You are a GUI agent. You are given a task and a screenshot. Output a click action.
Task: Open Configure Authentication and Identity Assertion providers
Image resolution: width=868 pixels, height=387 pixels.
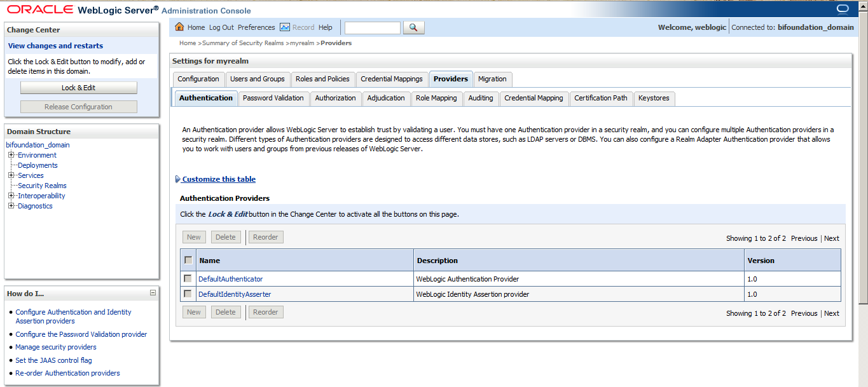74,316
